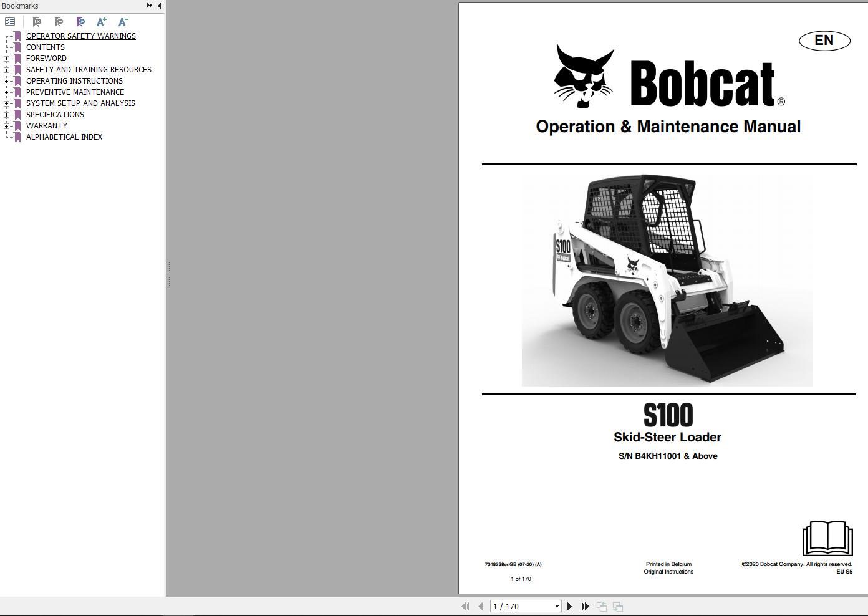Expand the WARRANTY bookmark

[x=7, y=125]
